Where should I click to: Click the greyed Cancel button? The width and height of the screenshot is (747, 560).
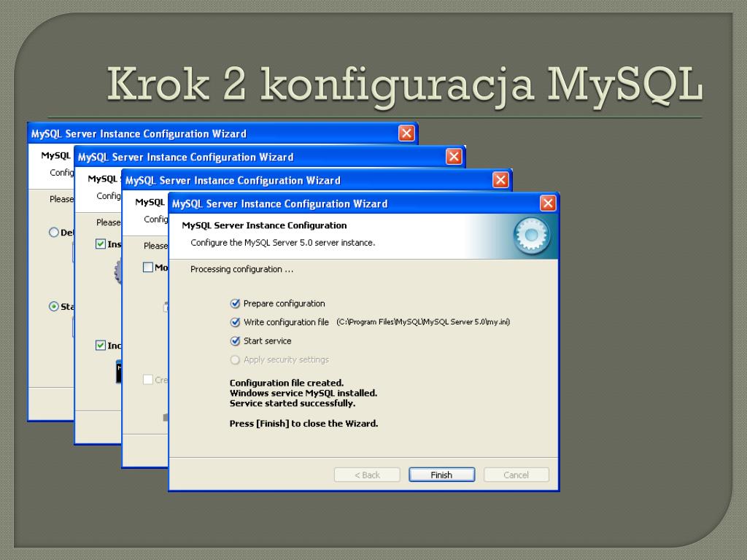click(x=516, y=475)
